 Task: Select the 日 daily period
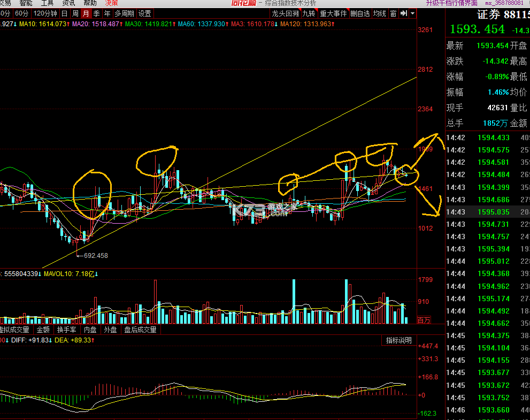coord(65,13)
